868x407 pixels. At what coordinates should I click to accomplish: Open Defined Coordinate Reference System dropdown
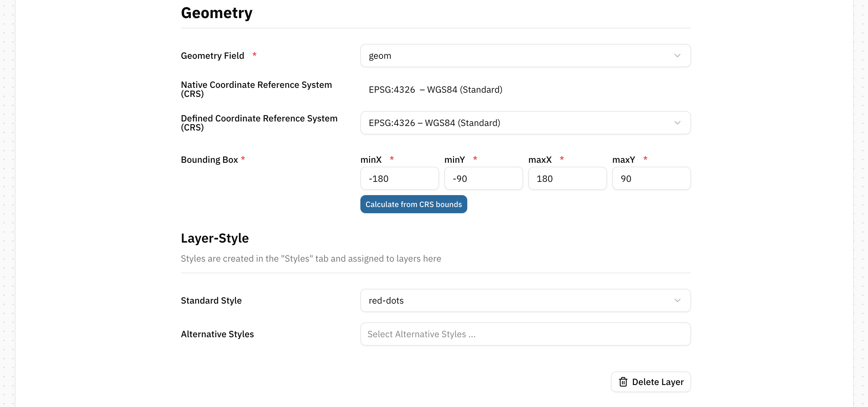pos(525,123)
